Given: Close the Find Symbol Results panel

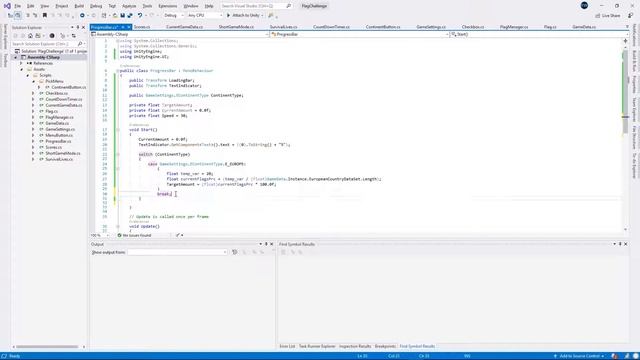Looking at the screenshot, I should click(626, 244).
